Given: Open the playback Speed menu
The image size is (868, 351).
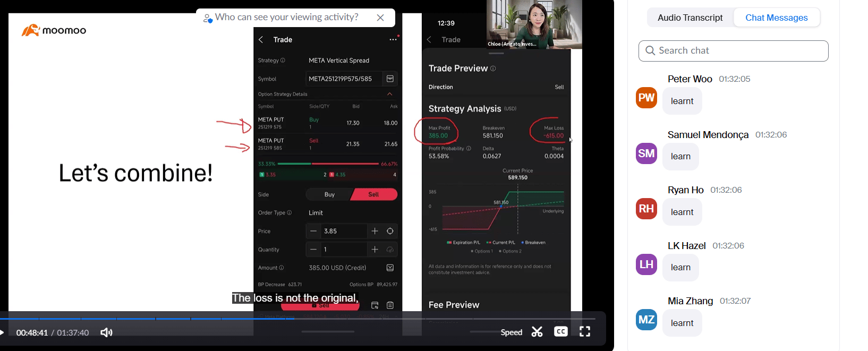Looking at the screenshot, I should pyautogui.click(x=512, y=332).
